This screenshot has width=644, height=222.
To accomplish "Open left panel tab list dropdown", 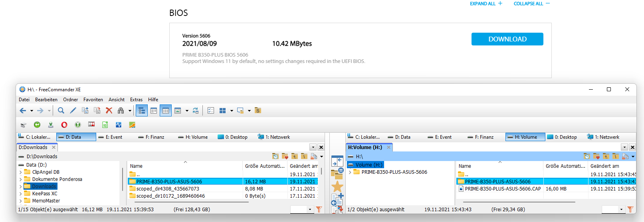I will click(x=313, y=147).
